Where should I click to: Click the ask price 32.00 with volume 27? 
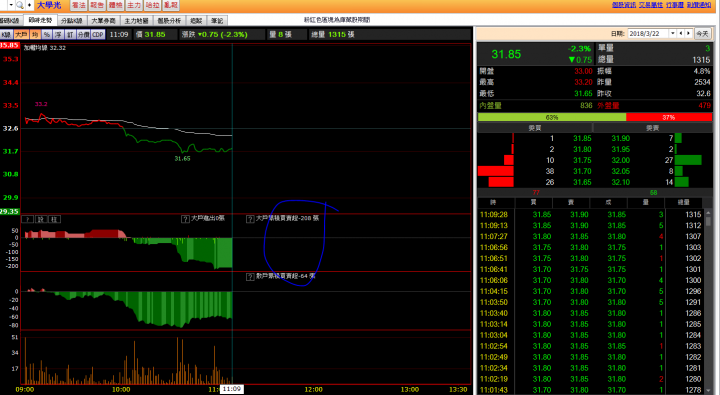(620, 160)
